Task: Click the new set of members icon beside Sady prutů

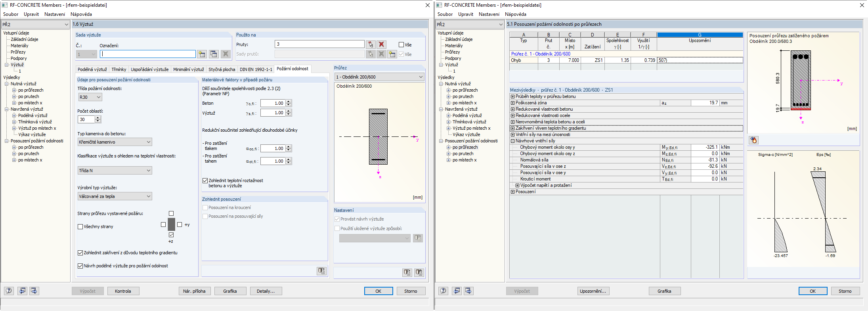Action: pos(392,54)
